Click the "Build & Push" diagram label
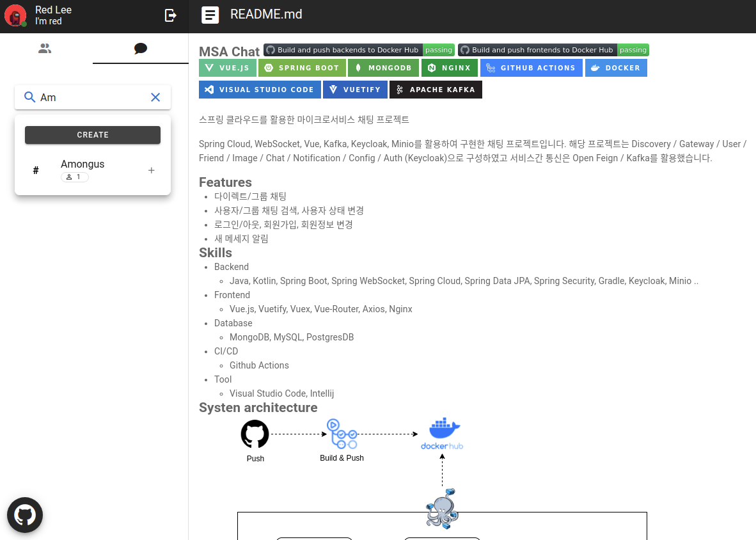The image size is (756, 540). [342, 458]
